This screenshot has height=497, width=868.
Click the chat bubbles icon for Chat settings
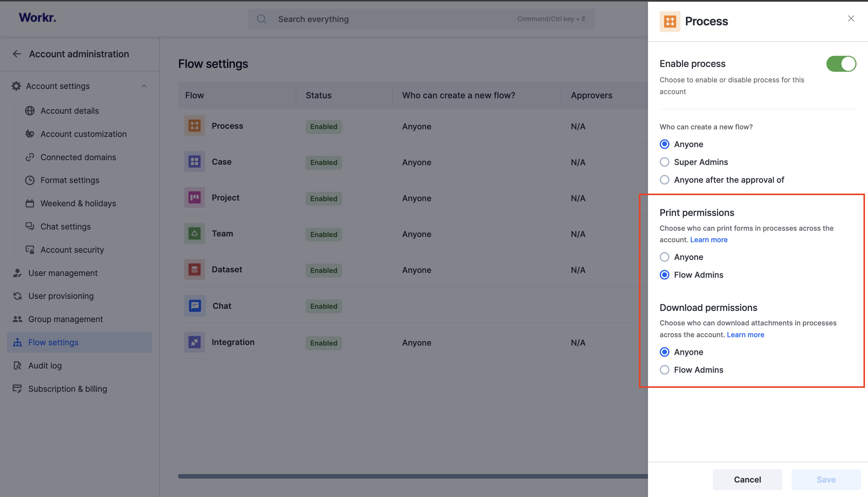pyautogui.click(x=30, y=227)
